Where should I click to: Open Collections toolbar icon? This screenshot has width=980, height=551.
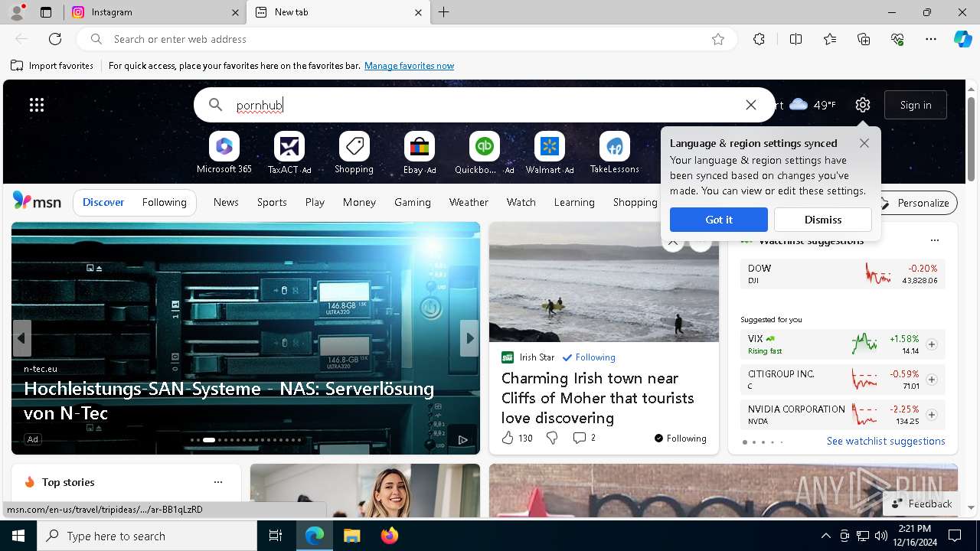pos(864,39)
